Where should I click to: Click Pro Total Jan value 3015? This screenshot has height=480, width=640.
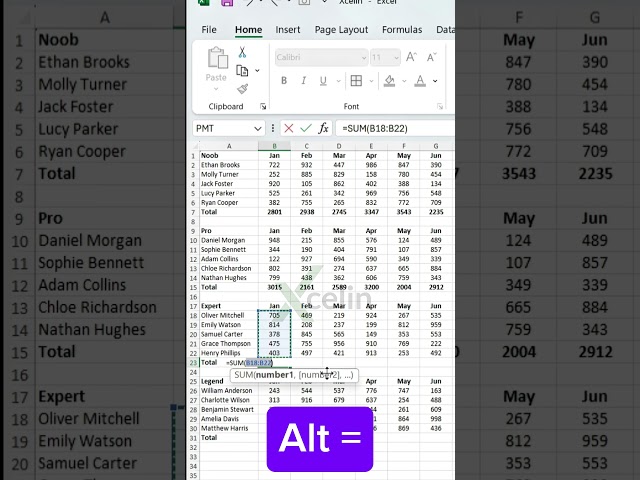(274, 287)
